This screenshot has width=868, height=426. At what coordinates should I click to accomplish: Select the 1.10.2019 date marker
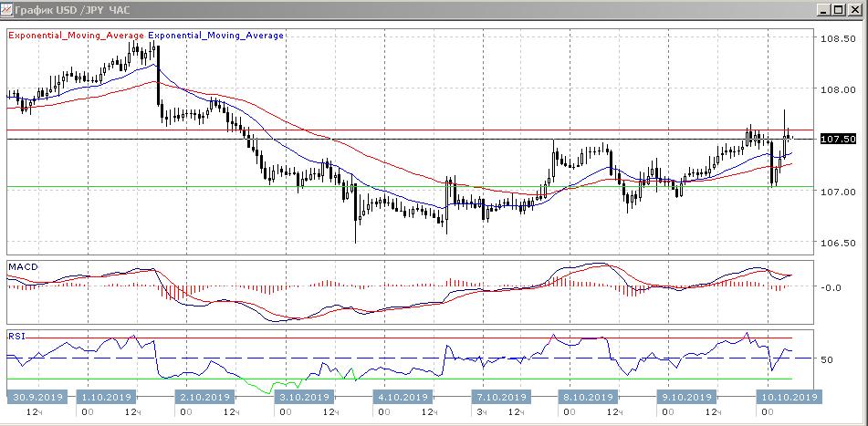pyautogui.click(x=108, y=397)
